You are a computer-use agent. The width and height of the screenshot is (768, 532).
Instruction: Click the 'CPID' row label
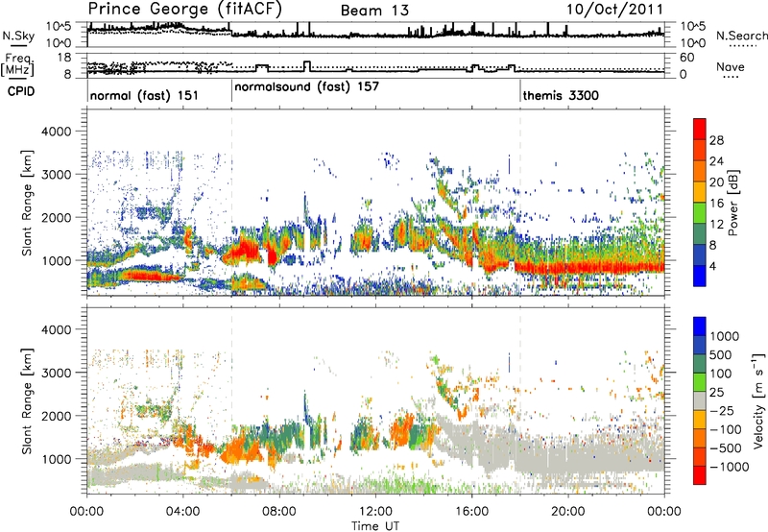point(21,91)
